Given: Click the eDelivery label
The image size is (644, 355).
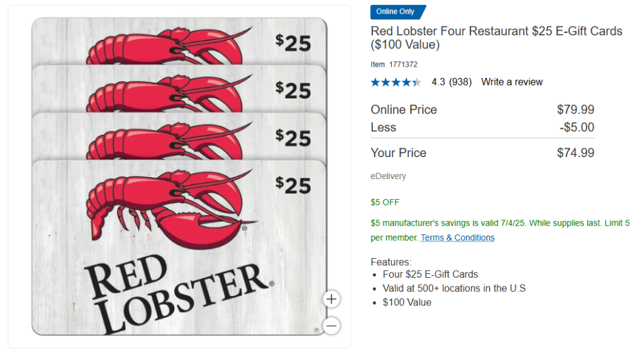Looking at the screenshot, I should click(x=388, y=176).
